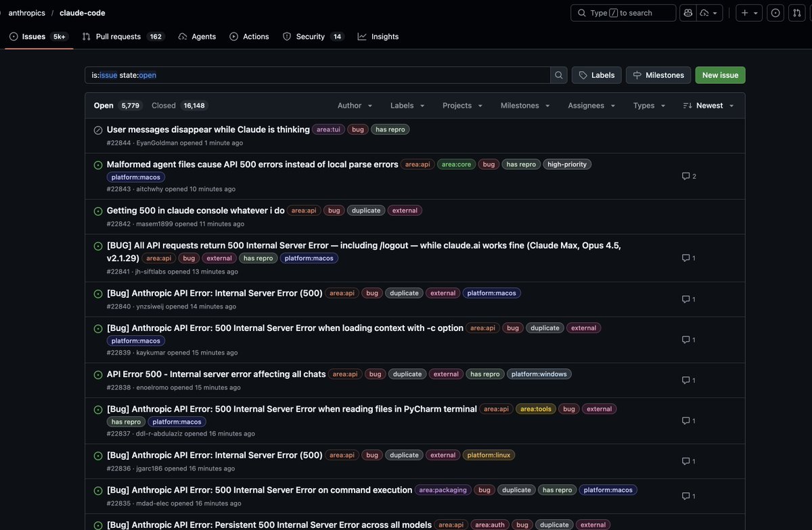Click the open-status icon of issue #22836

[98, 456]
